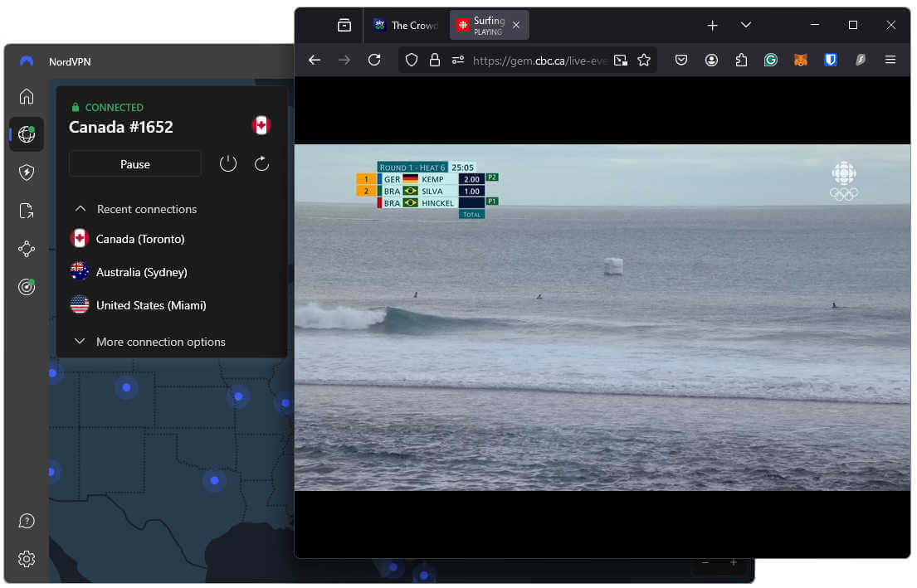Screen dimensions: 917x588
Task: Open the Grammarly extension icon
Action: [x=771, y=61]
